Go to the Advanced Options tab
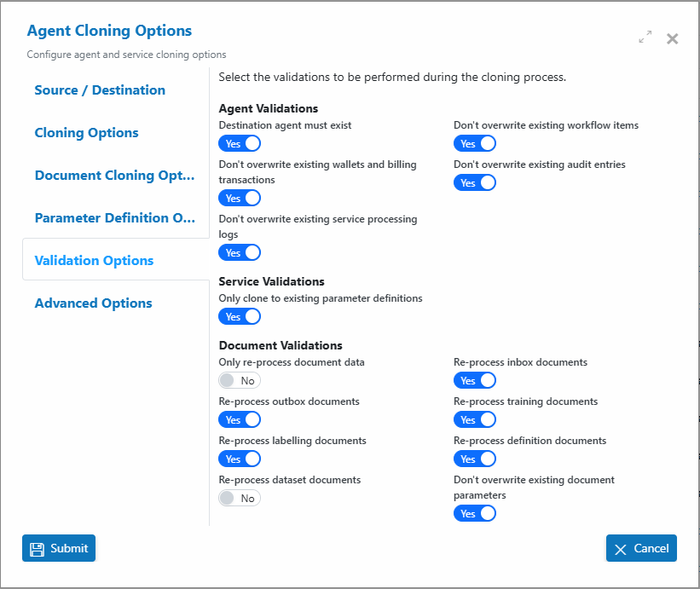 pos(93,303)
